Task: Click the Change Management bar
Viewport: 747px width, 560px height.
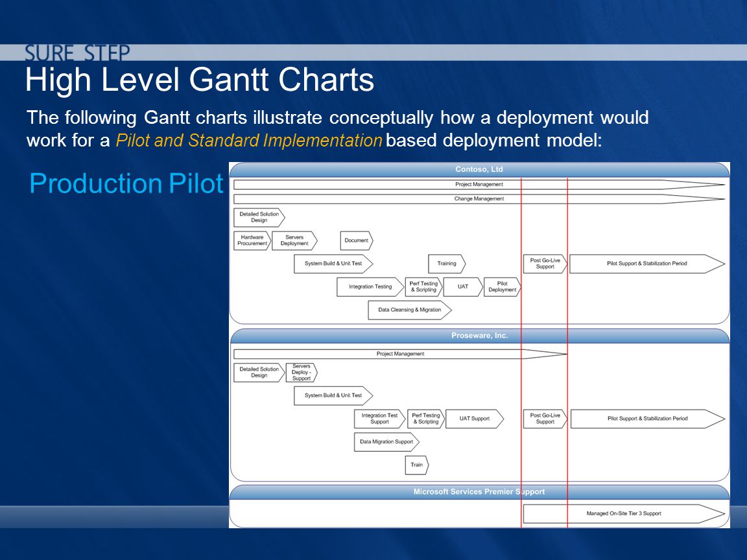Action: (x=479, y=199)
